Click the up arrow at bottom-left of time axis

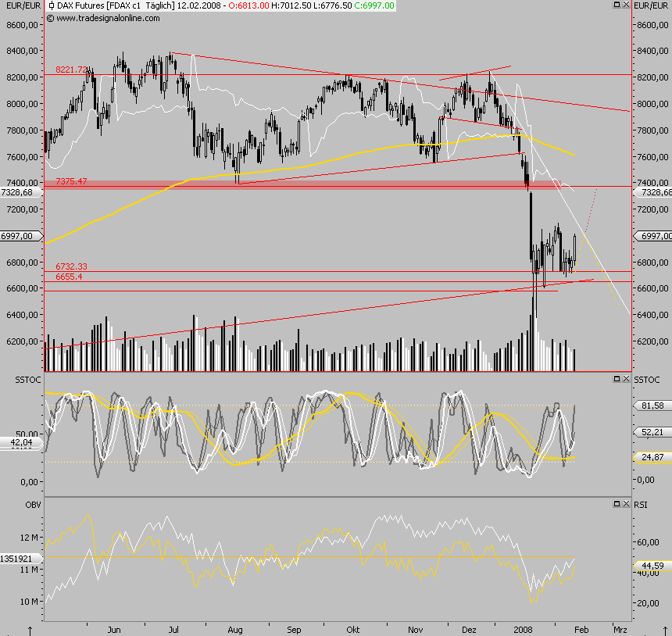pyautogui.click(x=30, y=631)
